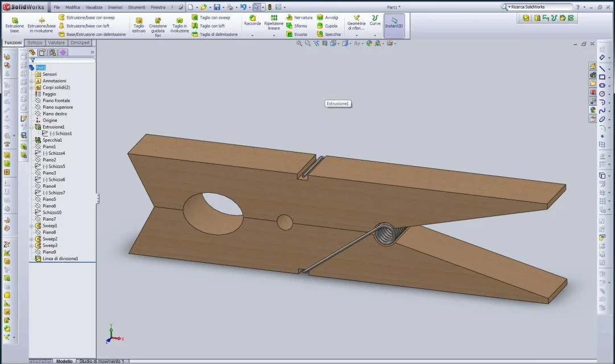Choose the Svuota shell tool
615x364 pixels.
click(296, 35)
